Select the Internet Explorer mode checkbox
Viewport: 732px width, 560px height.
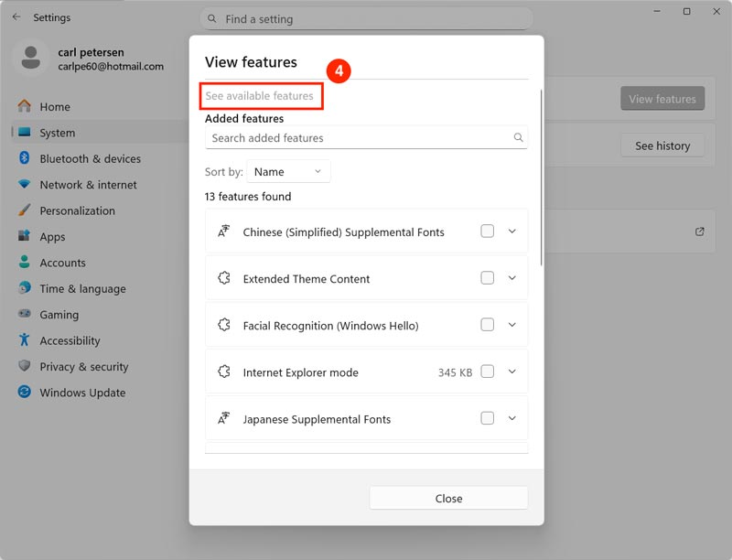coord(487,372)
